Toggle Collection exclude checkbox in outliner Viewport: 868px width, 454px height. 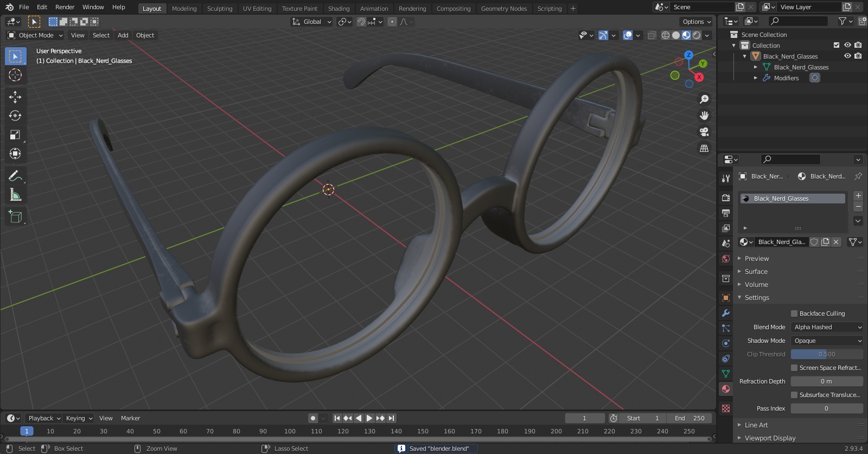click(837, 45)
